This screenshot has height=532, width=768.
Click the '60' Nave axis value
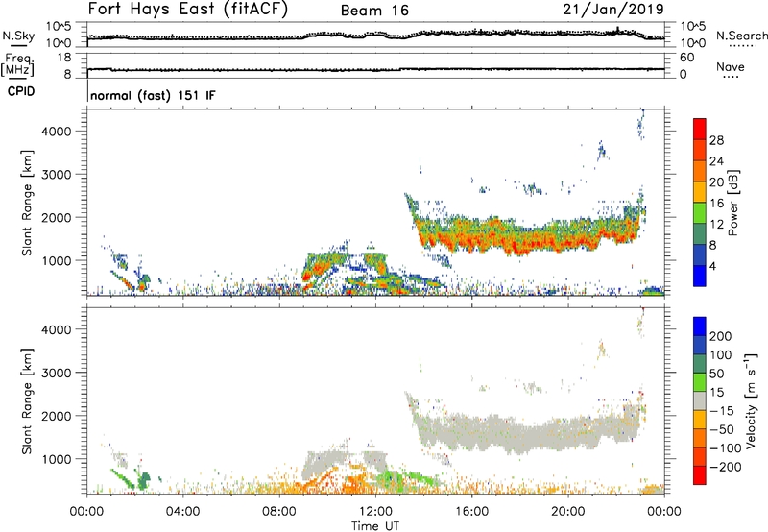tap(686, 58)
